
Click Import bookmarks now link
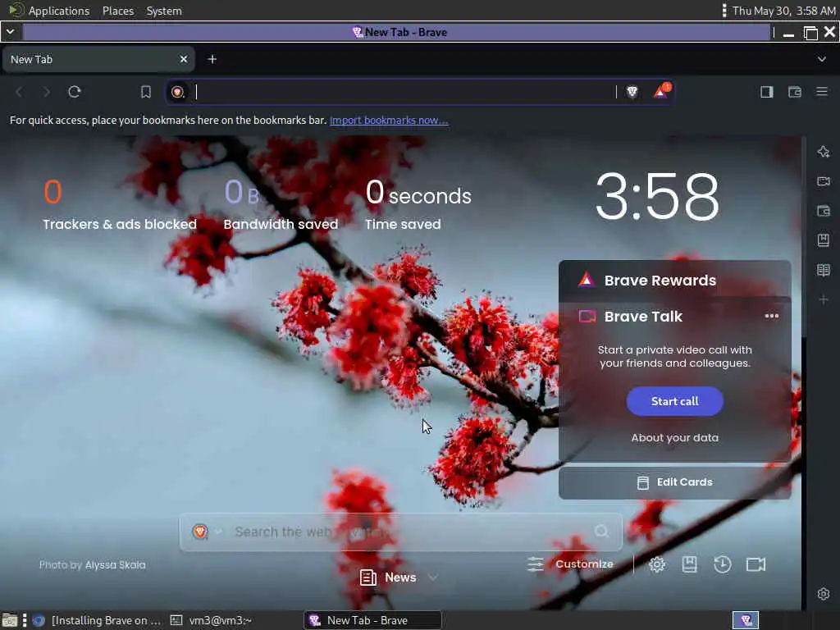389,120
